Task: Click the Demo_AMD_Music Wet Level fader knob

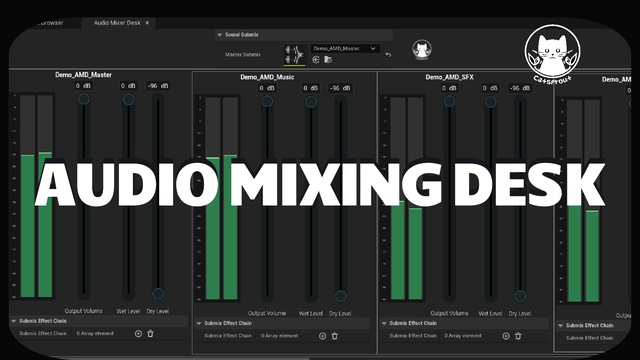Action: pos(311,101)
